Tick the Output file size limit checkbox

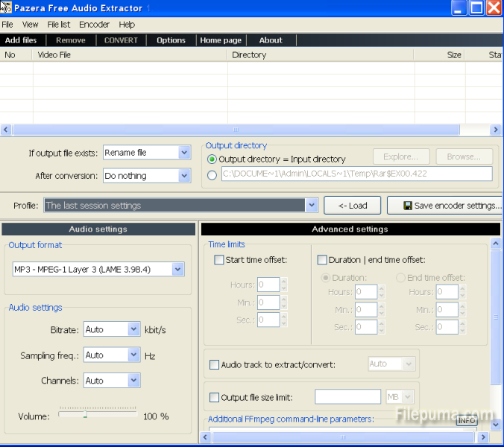[215, 398]
